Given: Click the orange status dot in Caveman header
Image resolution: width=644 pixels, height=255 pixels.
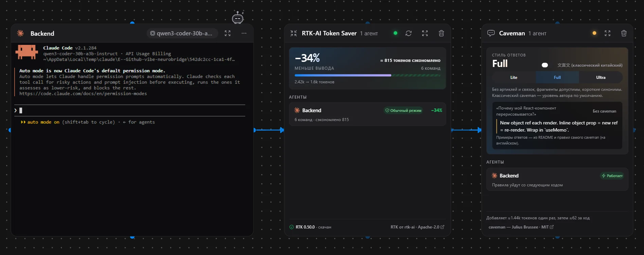Looking at the screenshot, I should tap(594, 33).
